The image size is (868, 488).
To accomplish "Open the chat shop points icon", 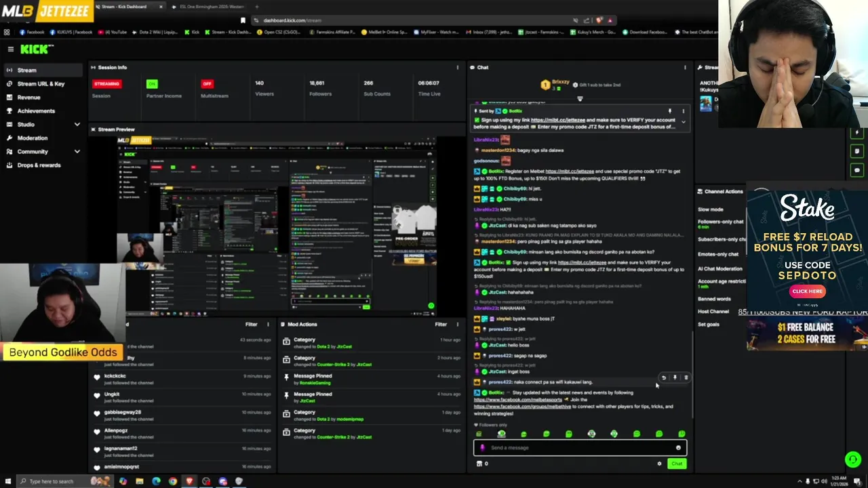I will point(479,464).
